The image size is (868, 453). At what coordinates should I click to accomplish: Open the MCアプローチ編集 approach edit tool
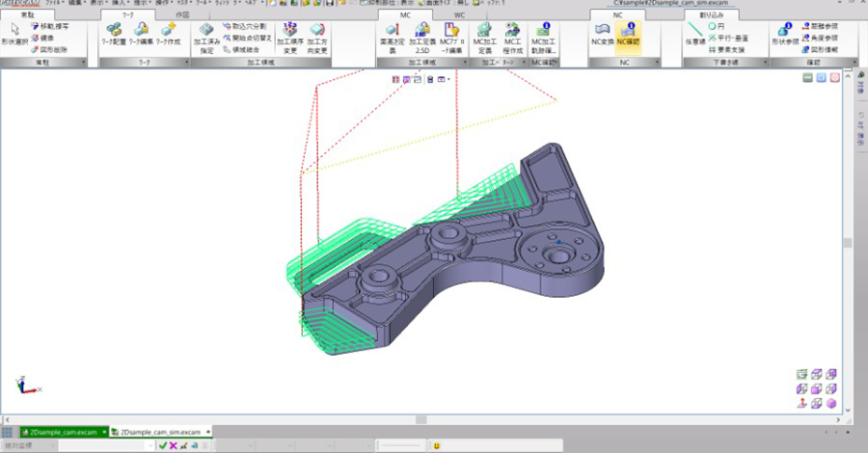(x=451, y=39)
